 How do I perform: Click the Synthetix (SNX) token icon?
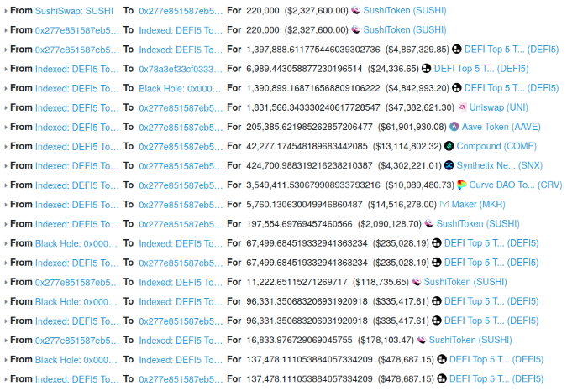click(449, 165)
